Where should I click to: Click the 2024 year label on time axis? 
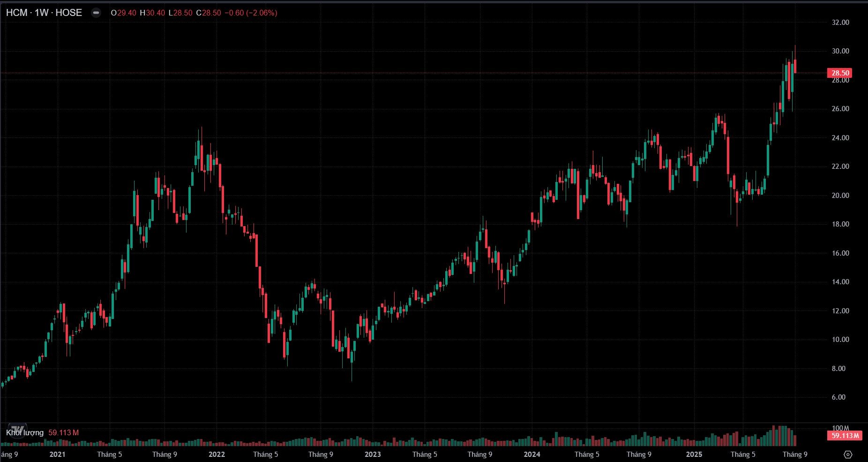pos(532,454)
